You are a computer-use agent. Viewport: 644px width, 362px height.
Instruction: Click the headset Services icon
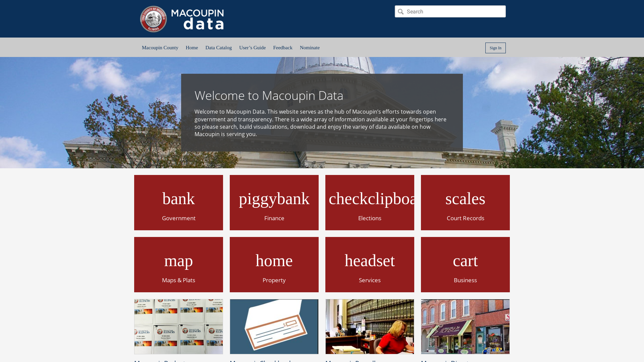tap(370, 264)
